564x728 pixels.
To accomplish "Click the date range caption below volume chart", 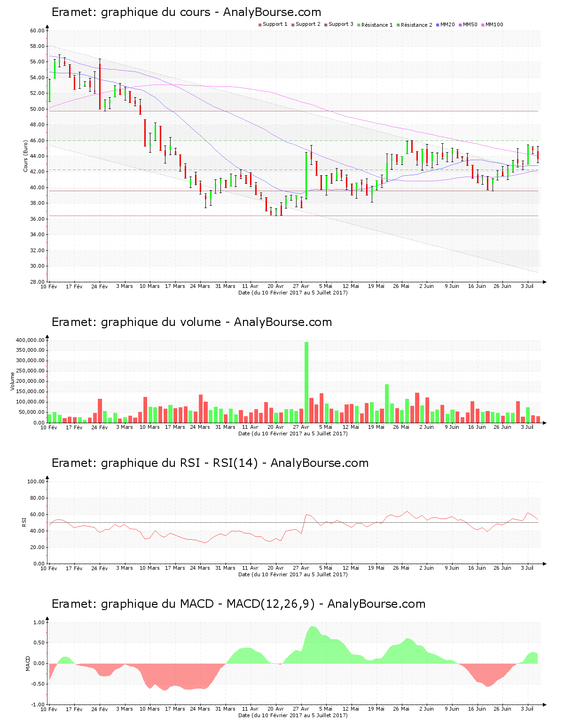I will (293, 433).
